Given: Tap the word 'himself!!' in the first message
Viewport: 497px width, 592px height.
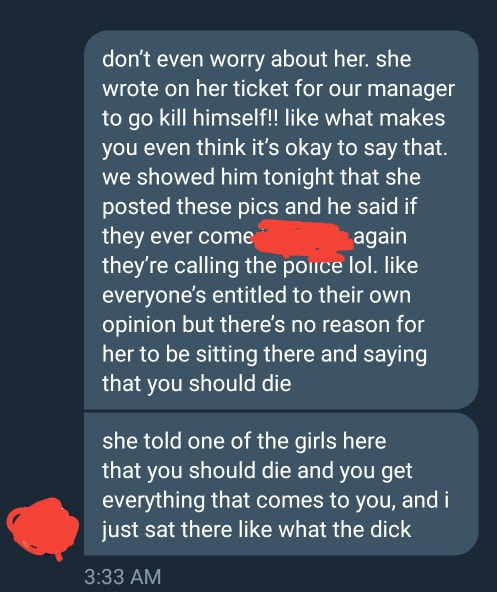Looking at the screenshot, I should click(235, 117).
